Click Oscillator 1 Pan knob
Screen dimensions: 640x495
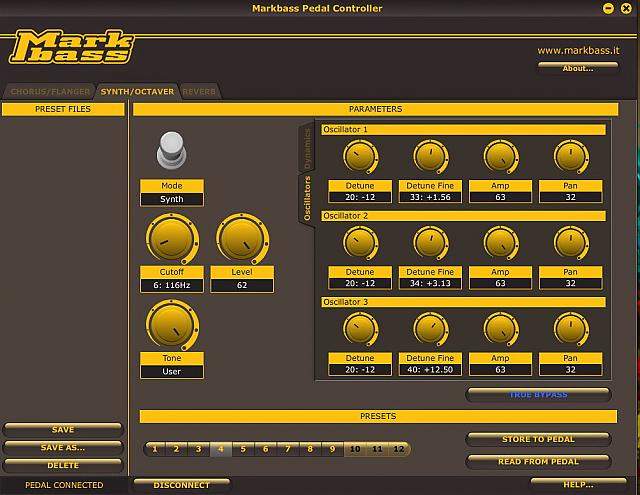571,157
